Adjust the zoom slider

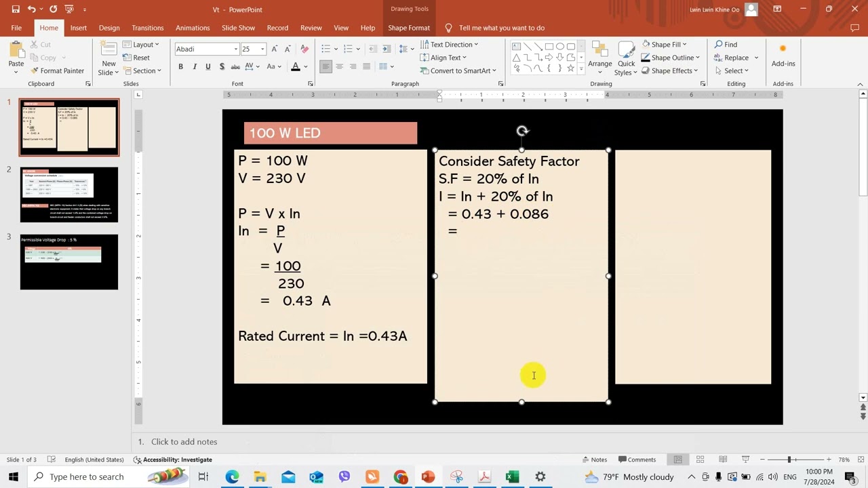(x=790, y=460)
